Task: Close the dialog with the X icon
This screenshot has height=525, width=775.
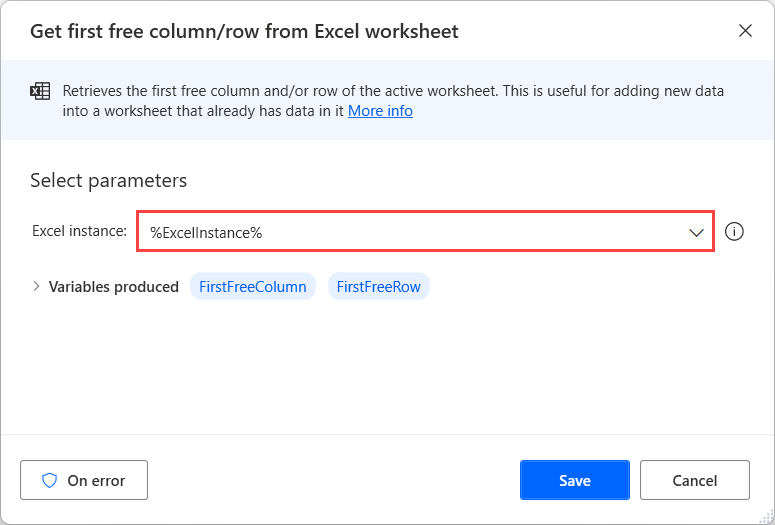Action: [x=745, y=31]
